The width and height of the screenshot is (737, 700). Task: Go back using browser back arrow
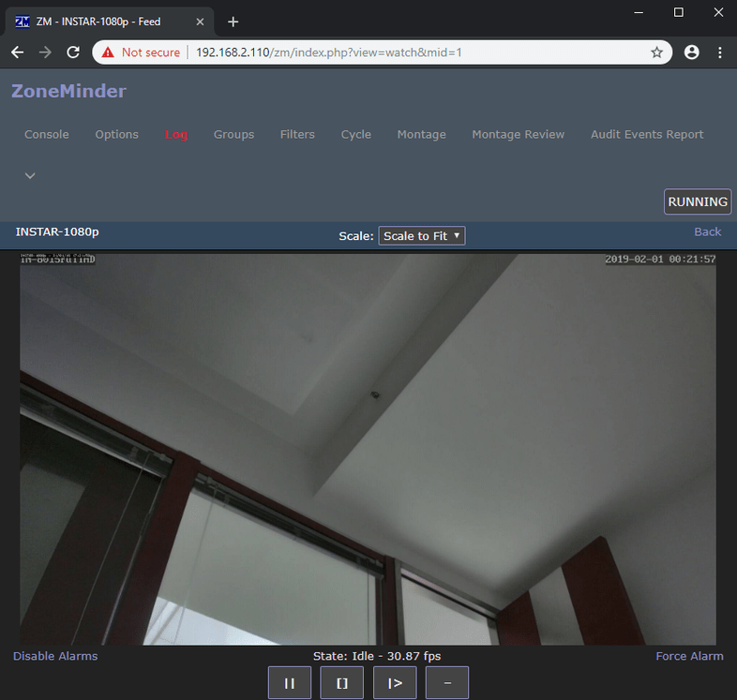click(17, 52)
